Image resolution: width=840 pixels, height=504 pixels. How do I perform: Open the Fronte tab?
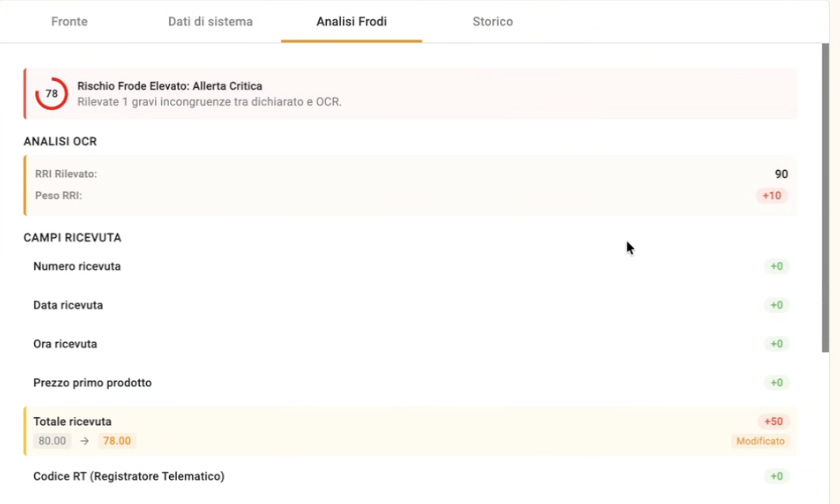(x=69, y=22)
